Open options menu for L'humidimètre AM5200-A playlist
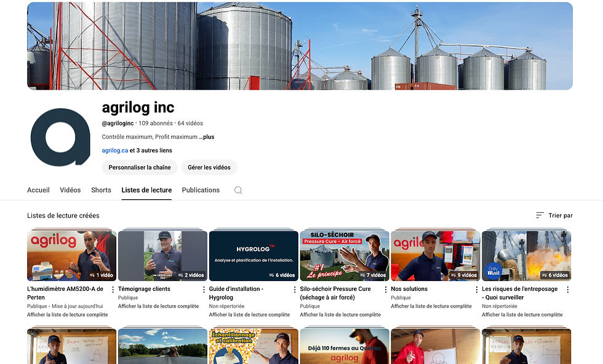Screen dimensions: 603x364 [113, 290]
